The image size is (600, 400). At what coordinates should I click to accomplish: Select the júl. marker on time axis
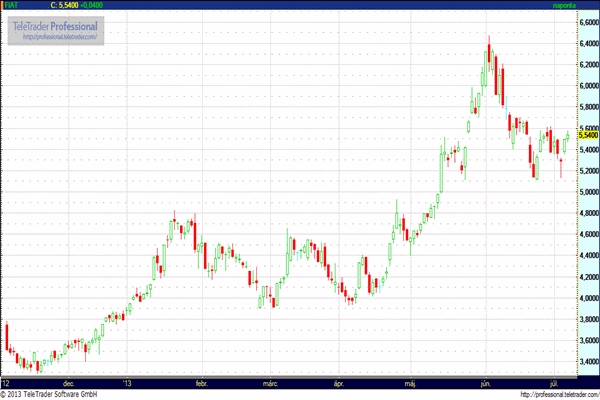pyautogui.click(x=555, y=382)
